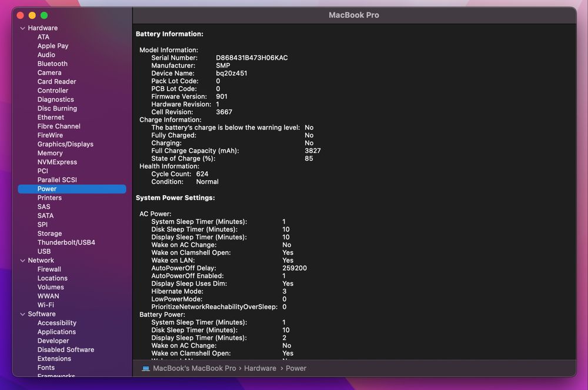Select Extensions under Software

pyautogui.click(x=54, y=359)
